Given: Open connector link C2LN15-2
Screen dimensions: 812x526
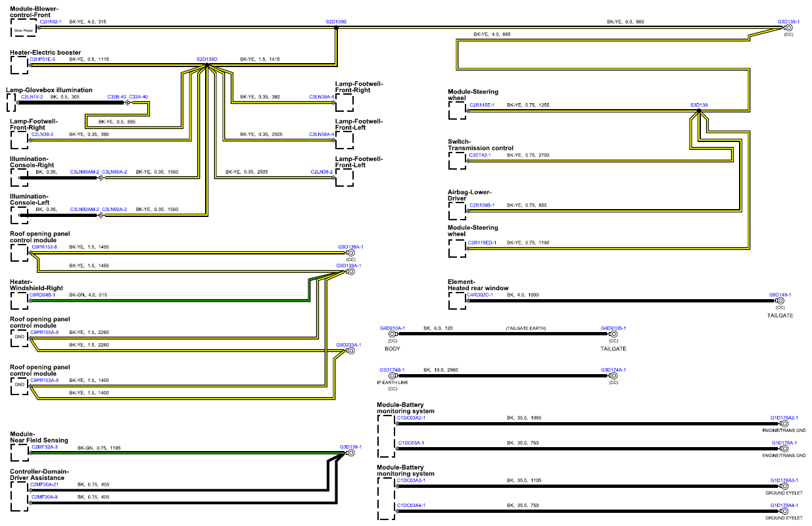Looking at the screenshot, I should tap(32, 97).
